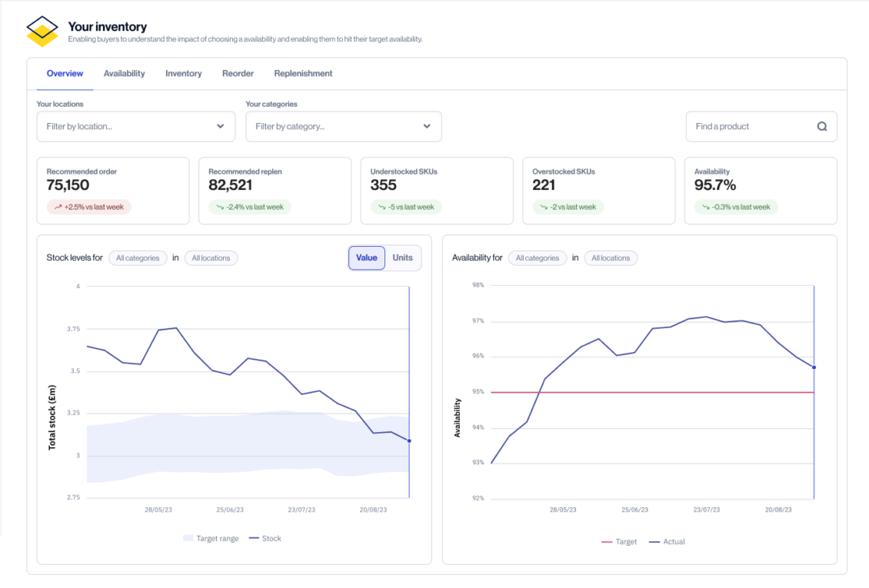Keep Value view selected on stock chart
869x588 pixels.
coord(367,257)
